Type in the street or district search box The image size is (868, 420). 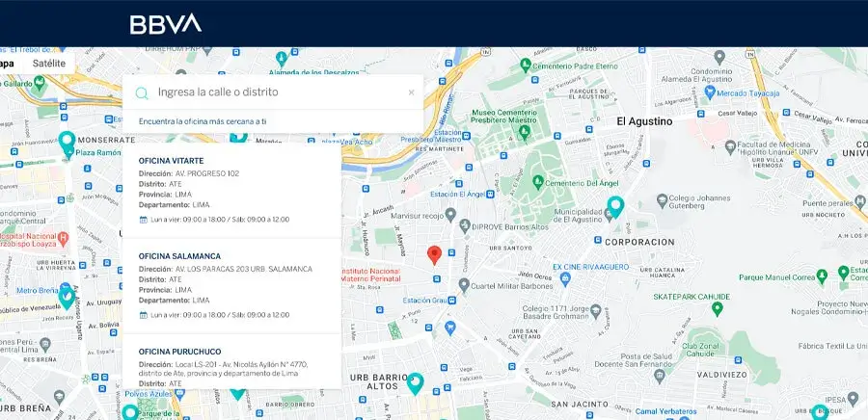click(275, 92)
